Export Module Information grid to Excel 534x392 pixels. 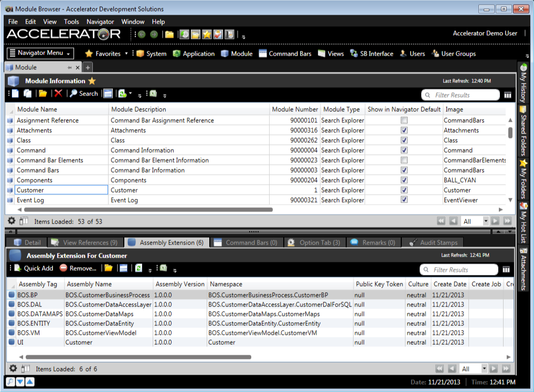tap(153, 93)
